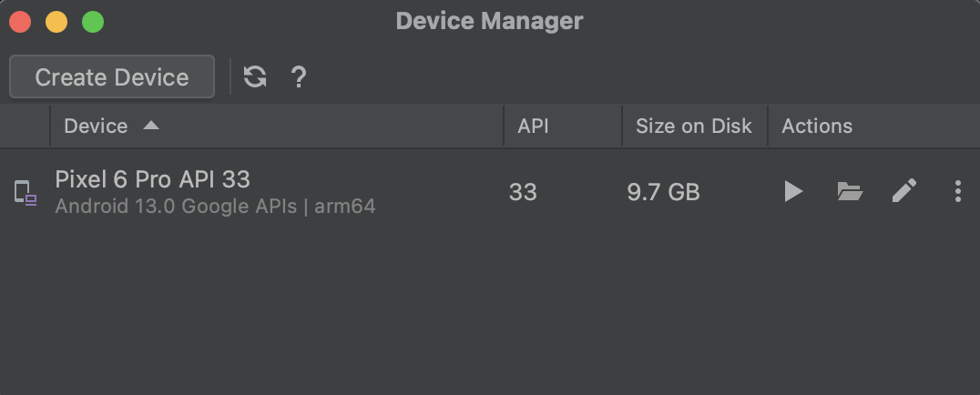Image resolution: width=980 pixels, height=395 pixels.
Task: Click the Actions column header
Action: 817,126
